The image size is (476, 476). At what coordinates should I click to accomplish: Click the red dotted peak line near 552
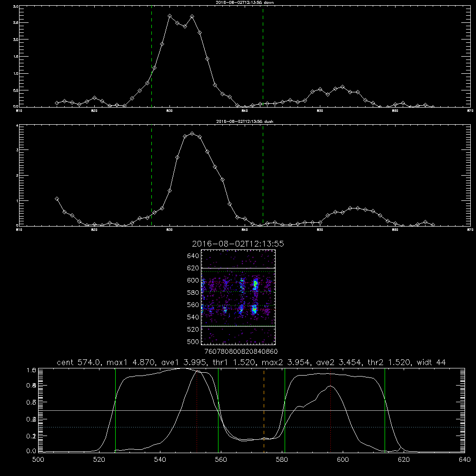[197, 410]
